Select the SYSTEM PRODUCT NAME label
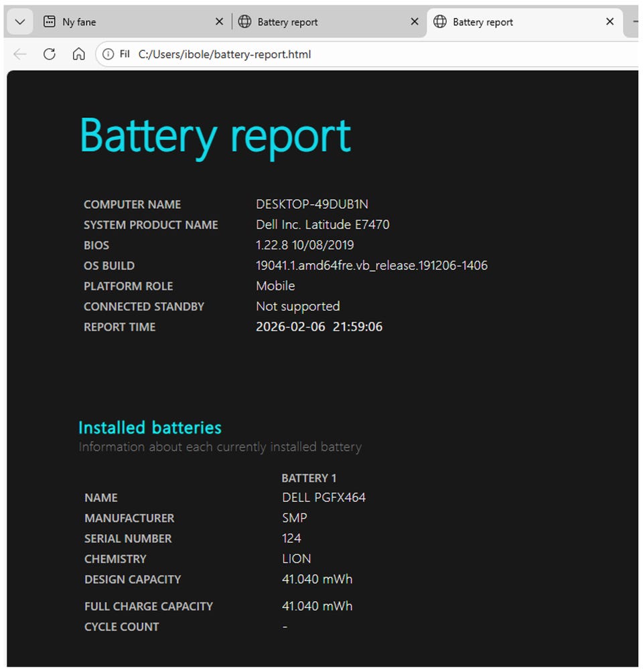Viewport: 643px width, 672px height. tap(151, 225)
